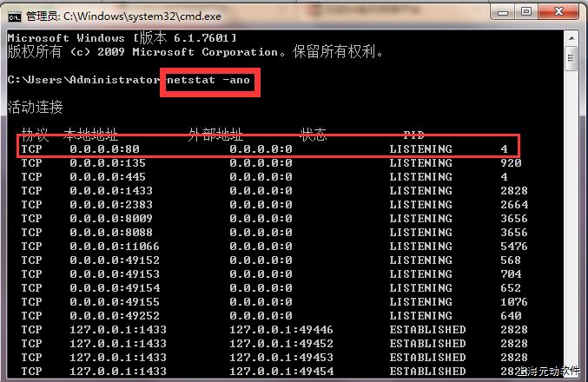Viewport: 588px width, 382px height.
Task: Click PID 5476 in the port 11066 row
Action: tap(514, 247)
